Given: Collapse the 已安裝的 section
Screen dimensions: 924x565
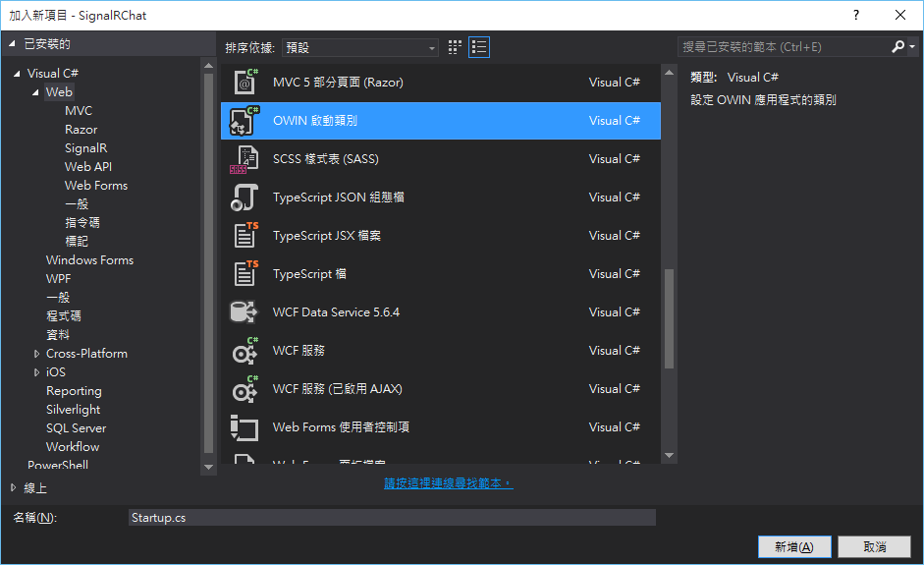Looking at the screenshot, I should pos(12,43).
